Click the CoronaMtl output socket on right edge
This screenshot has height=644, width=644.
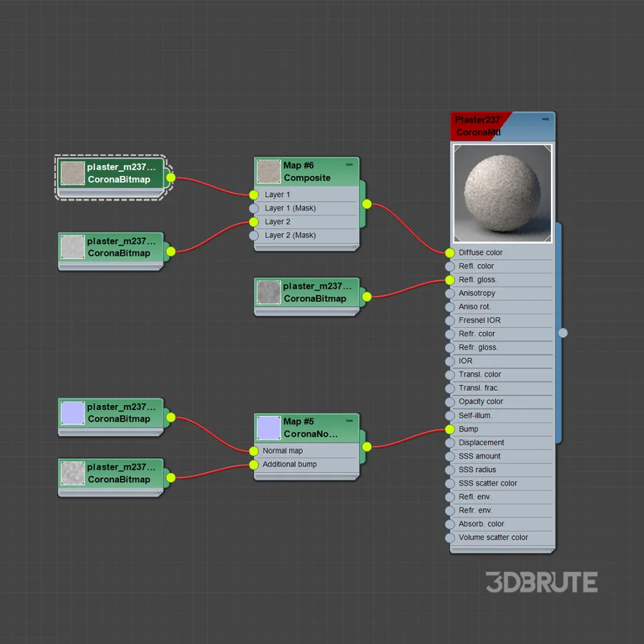coord(562,333)
